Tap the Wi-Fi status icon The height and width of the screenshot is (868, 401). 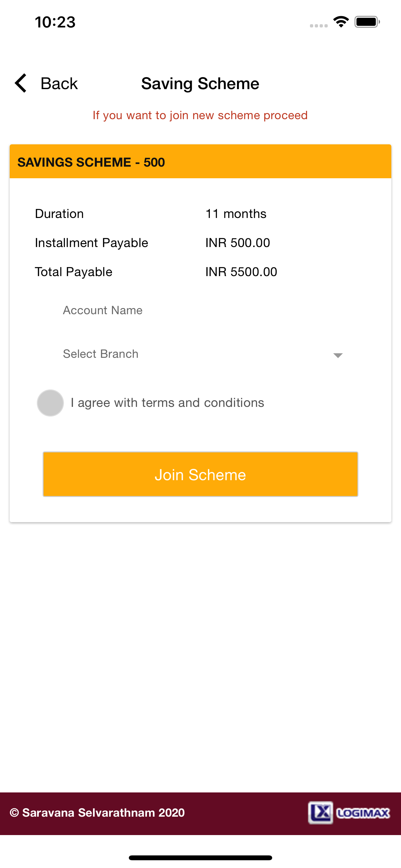point(341,22)
